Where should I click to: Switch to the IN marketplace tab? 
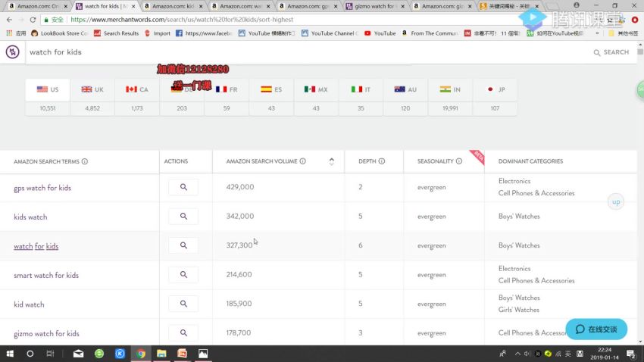(450, 89)
